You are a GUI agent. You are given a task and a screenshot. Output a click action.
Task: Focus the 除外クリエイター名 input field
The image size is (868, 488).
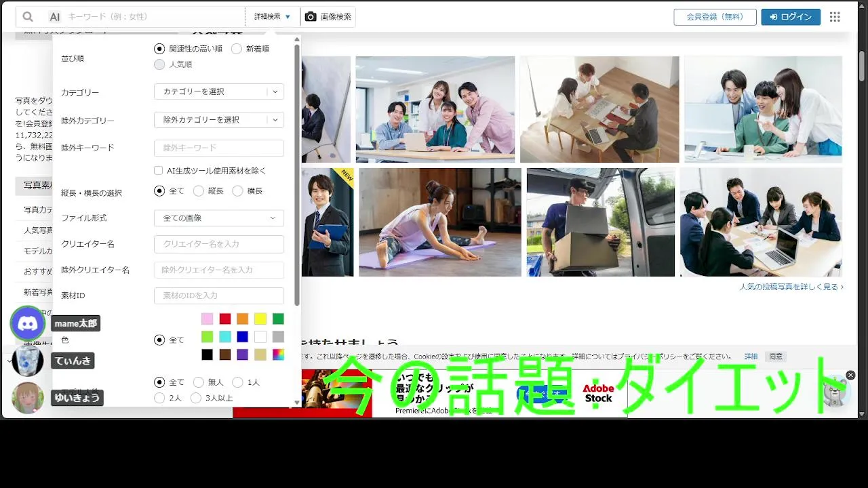coord(219,270)
